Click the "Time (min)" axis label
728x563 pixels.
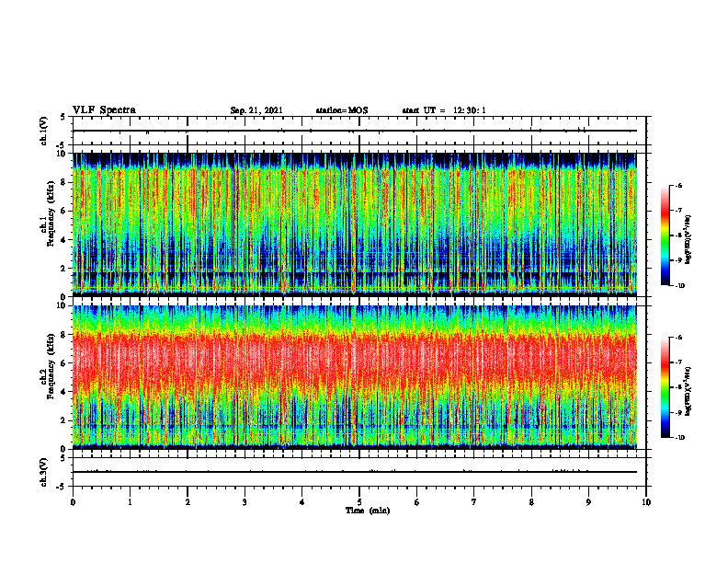click(x=368, y=511)
